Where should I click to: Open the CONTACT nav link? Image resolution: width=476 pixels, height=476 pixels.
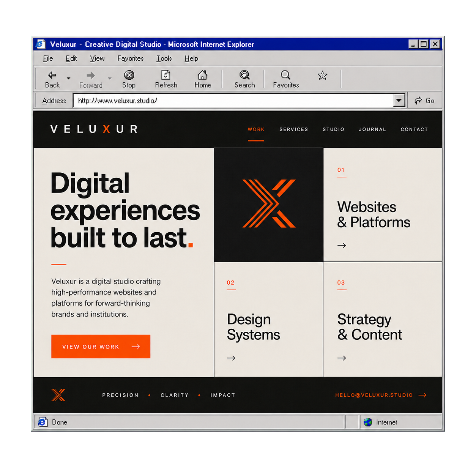pos(414,129)
